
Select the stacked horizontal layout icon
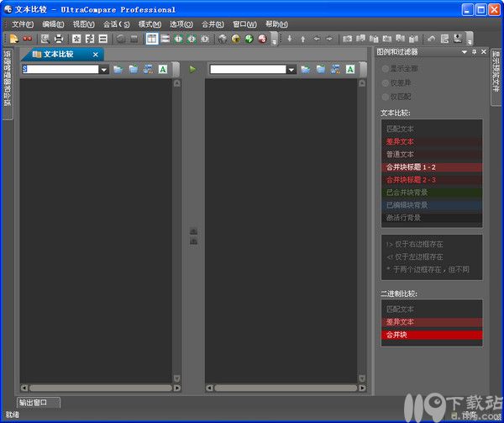(165, 39)
